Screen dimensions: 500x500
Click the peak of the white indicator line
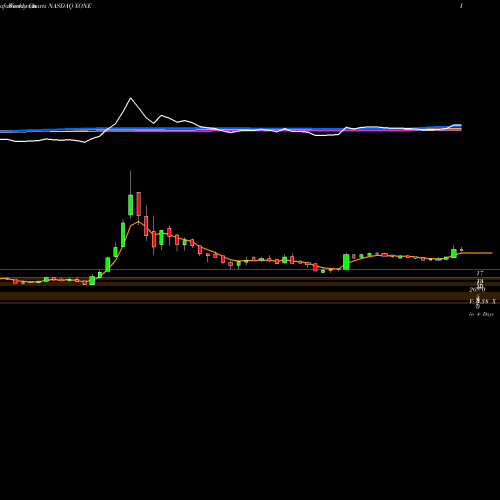pos(131,98)
